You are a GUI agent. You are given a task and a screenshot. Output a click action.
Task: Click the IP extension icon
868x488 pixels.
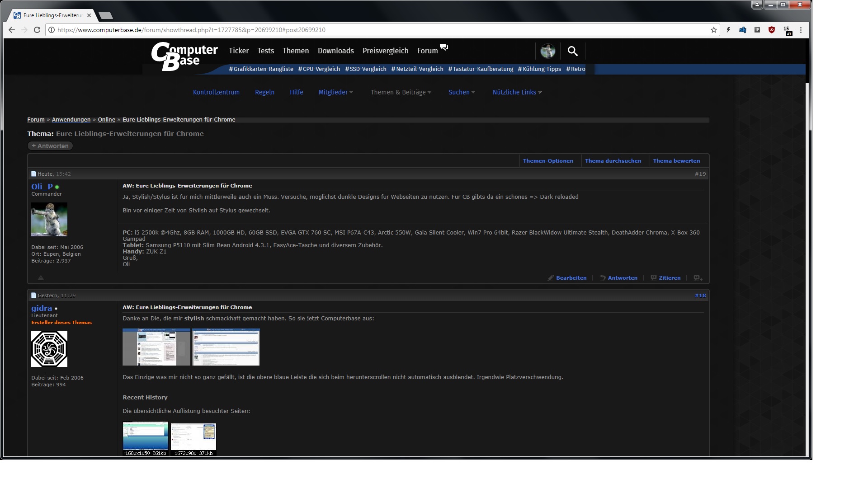click(x=757, y=30)
